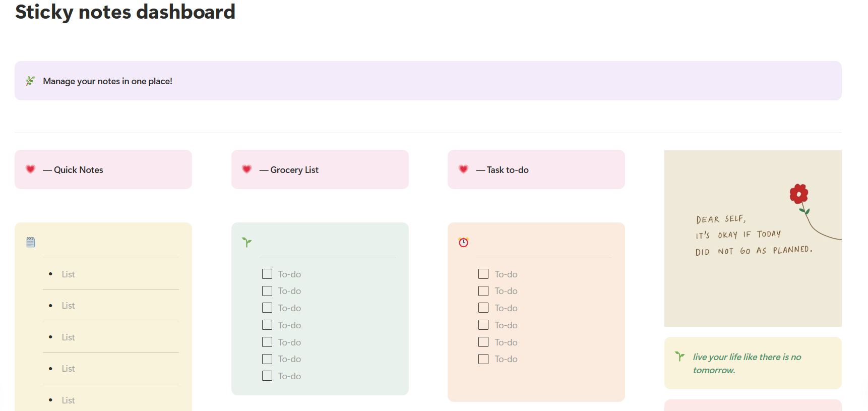The height and width of the screenshot is (411, 868).
Task: Click the empty title line in the yellow note
Action: [x=111, y=243]
